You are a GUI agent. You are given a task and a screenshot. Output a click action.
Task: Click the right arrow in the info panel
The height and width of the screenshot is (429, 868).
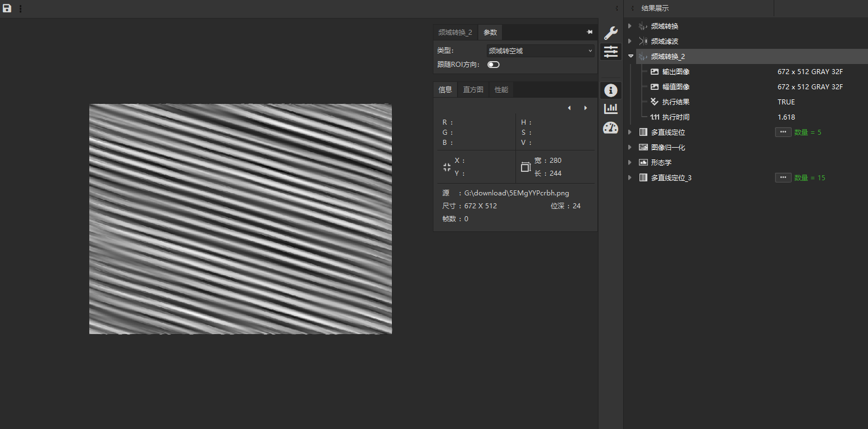point(586,108)
